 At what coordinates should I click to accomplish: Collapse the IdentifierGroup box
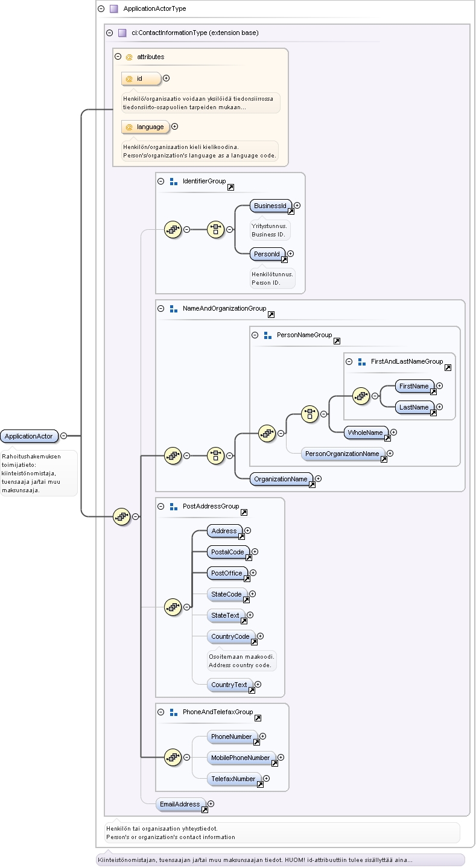tap(161, 181)
